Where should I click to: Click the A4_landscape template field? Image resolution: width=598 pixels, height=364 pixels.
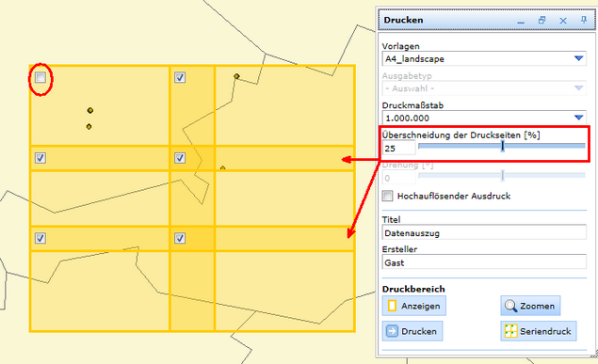pyautogui.click(x=484, y=59)
